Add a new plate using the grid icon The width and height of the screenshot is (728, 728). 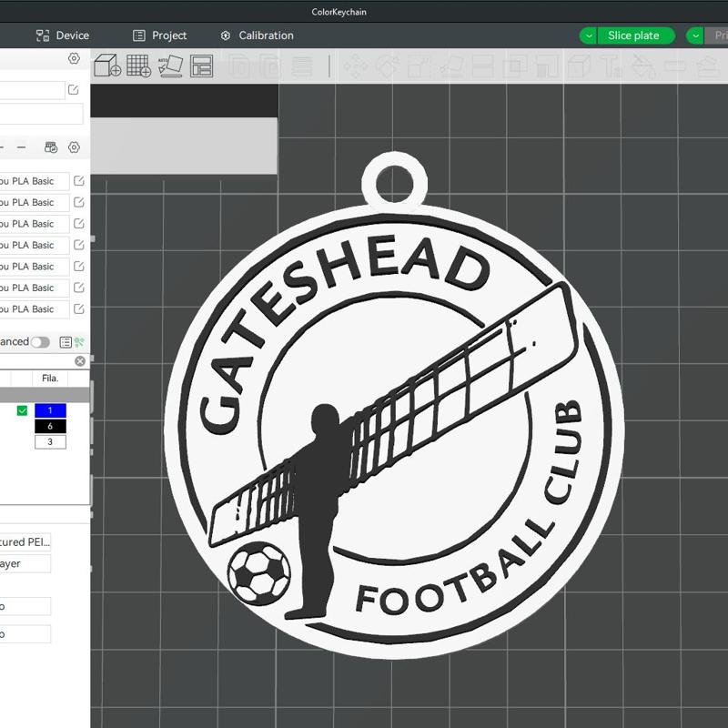coord(141,66)
